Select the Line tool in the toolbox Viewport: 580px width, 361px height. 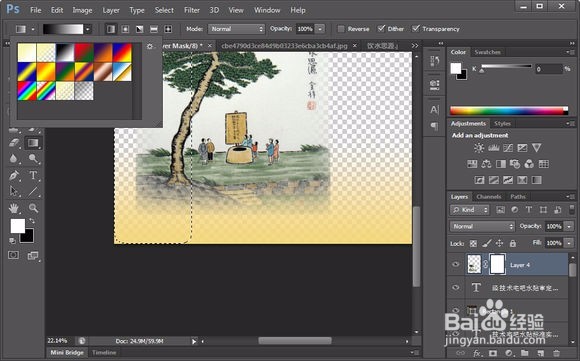click(x=33, y=191)
